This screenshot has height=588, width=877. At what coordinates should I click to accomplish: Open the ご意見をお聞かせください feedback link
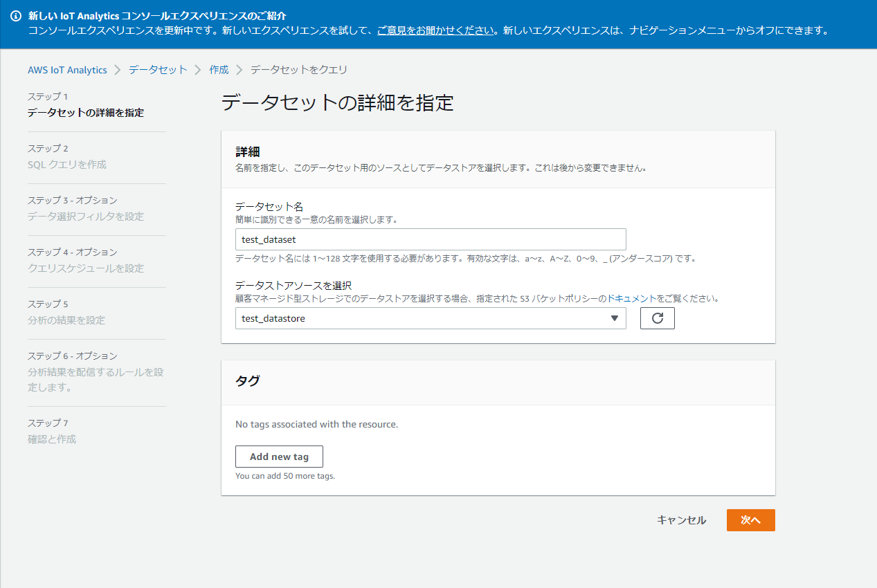point(436,30)
